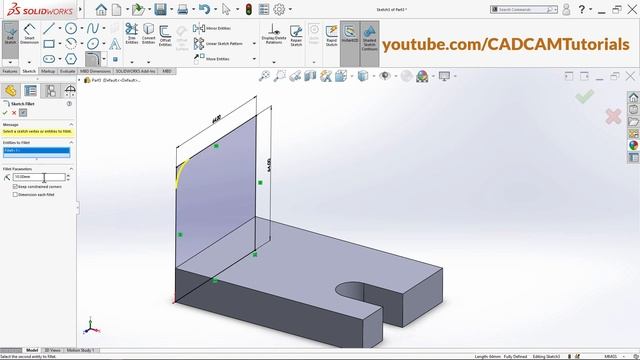Open SOLIDWORKS Add-Ins tab

(x=135, y=71)
